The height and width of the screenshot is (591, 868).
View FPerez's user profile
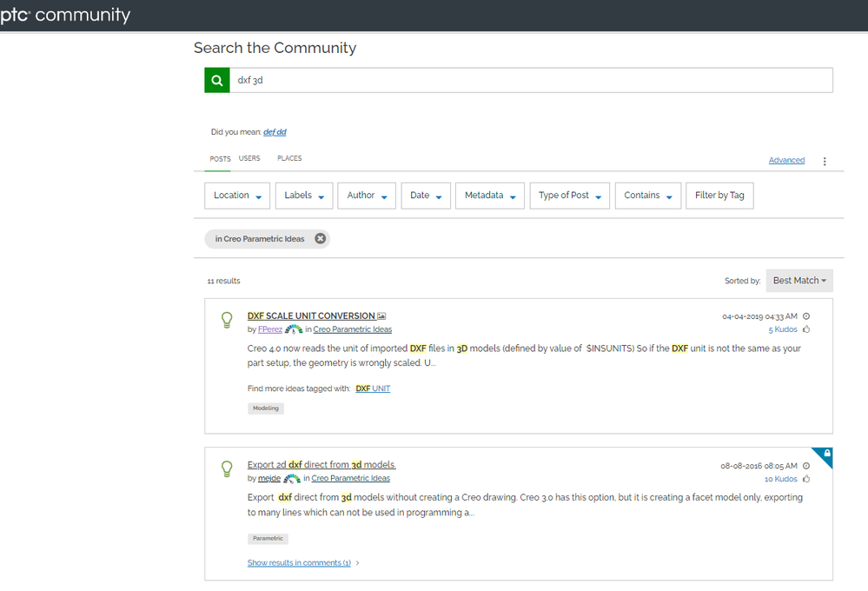270,329
